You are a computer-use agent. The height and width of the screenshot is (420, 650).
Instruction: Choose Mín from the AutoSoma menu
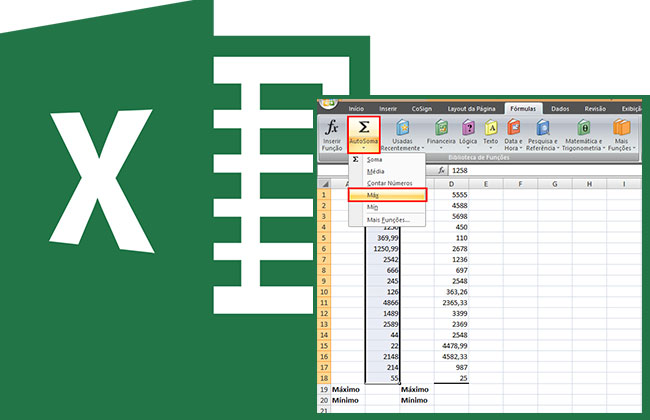click(388, 207)
